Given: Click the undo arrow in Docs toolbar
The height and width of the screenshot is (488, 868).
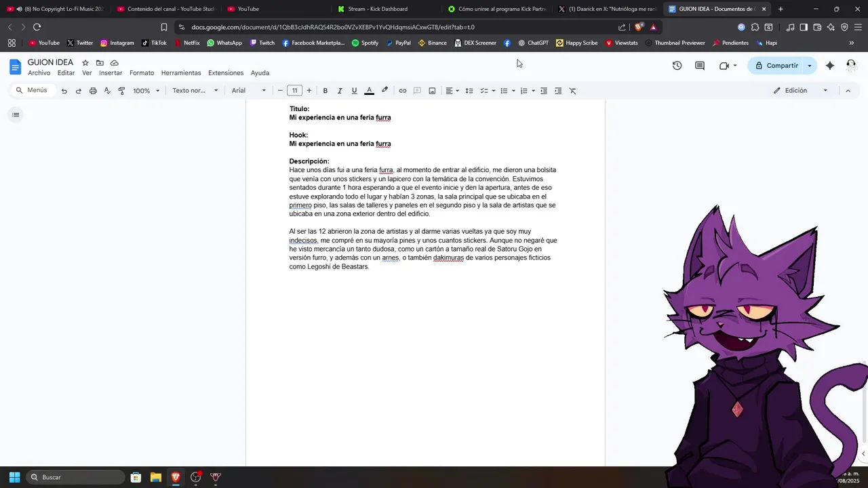Looking at the screenshot, I should click(64, 91).
